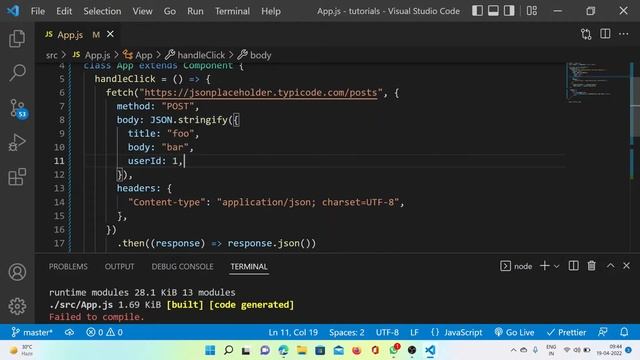Open the Run and Debug view
The width and height of the screenshot is (640, 360).
click(x=17, y=143)
